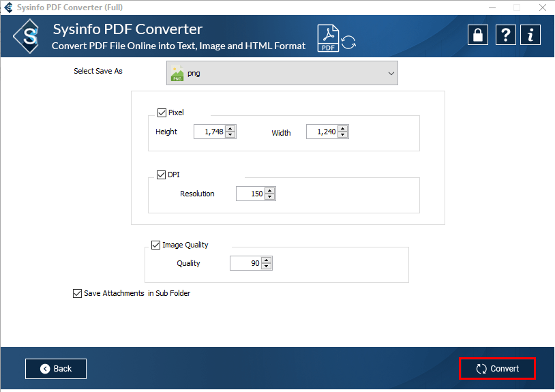Click the Height label
The image size is (555, 392).
[x=166, y=132]
